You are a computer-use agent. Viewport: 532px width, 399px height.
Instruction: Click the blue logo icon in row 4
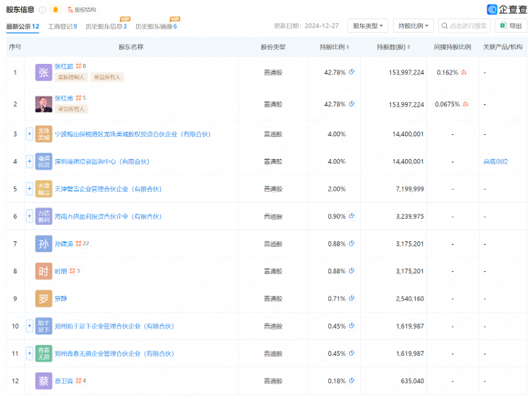click(x=43, y=161)
